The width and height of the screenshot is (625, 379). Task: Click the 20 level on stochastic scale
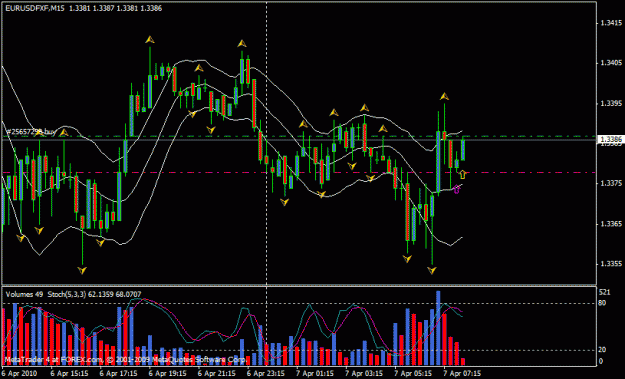(602, 350)
